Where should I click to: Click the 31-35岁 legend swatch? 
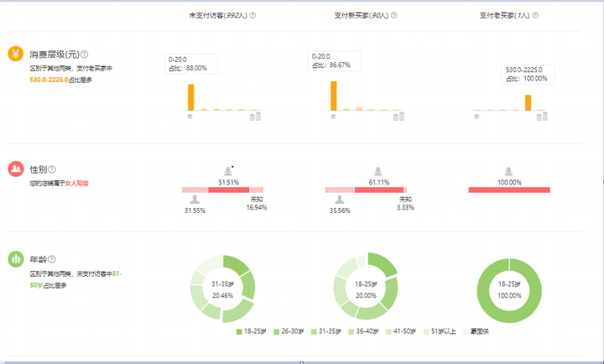(314, 331)
